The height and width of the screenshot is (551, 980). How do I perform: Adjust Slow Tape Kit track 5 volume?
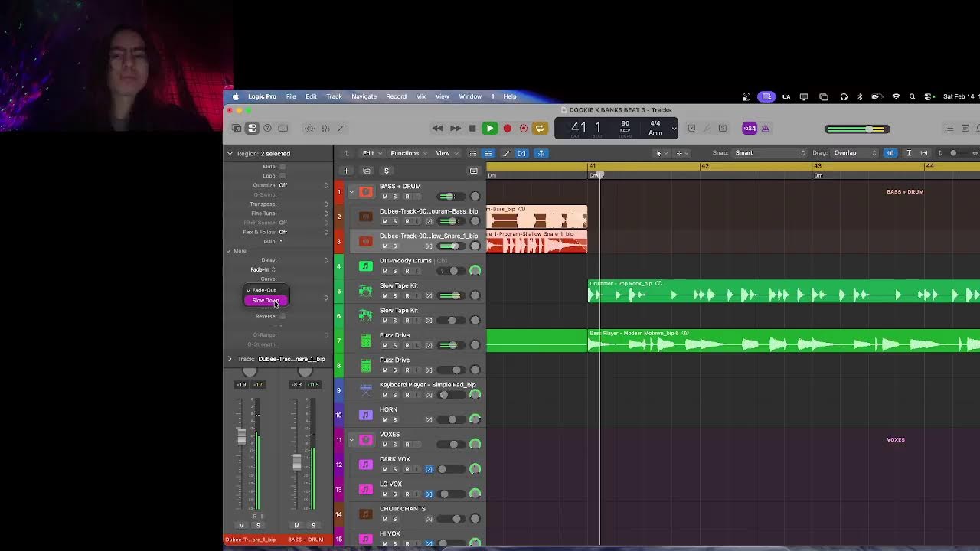click(x=452, y=295)
